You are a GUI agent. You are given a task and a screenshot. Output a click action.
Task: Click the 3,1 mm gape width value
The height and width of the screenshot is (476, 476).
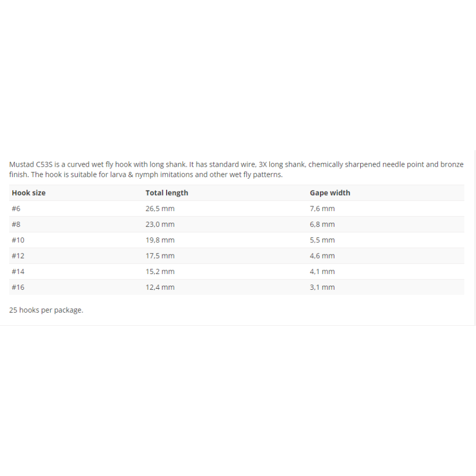[322, 288]
